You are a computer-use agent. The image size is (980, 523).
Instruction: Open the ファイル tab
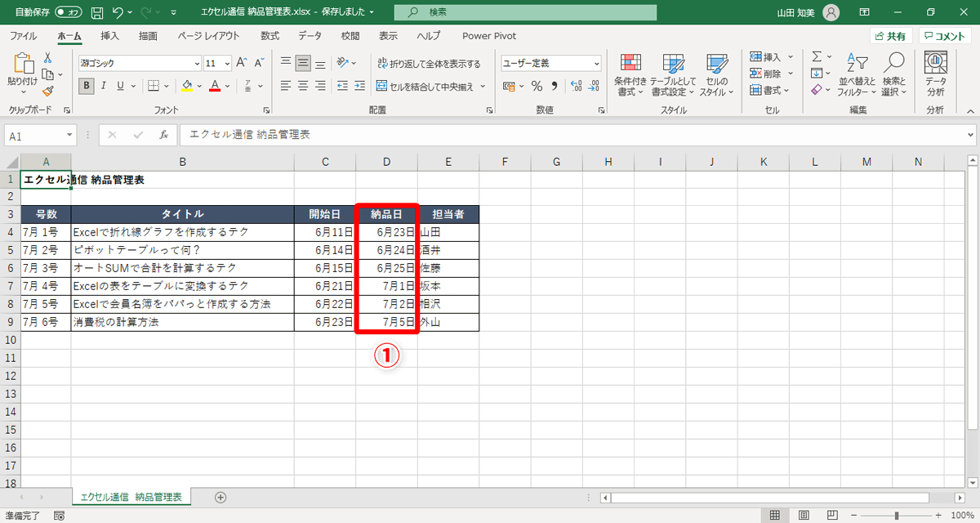tap(23, 36)
